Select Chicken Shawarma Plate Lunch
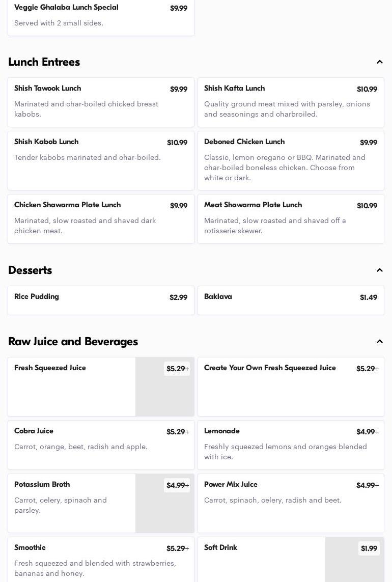Image resolution: width=392 pixels, height=582 pixels. [x=101, y=218]
